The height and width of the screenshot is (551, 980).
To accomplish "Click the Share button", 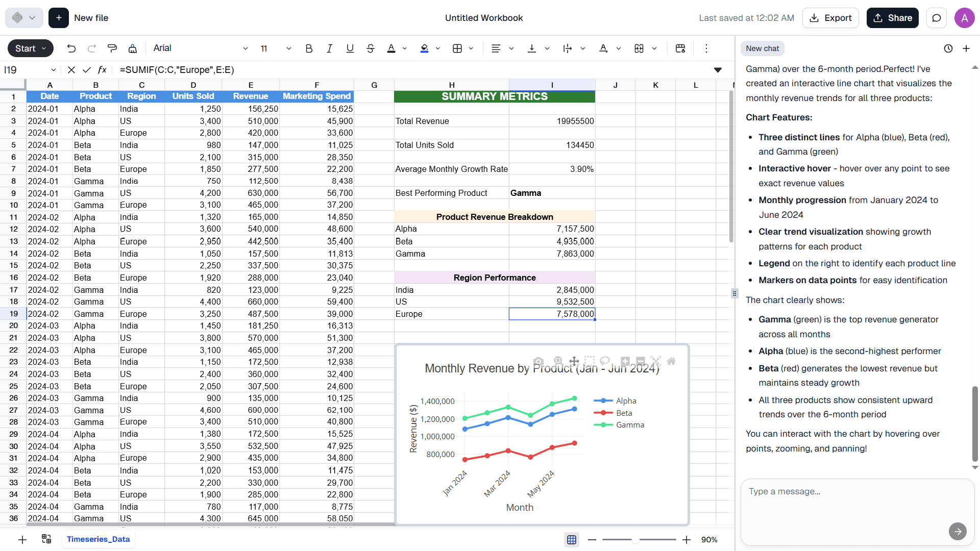I will (893, 18).
